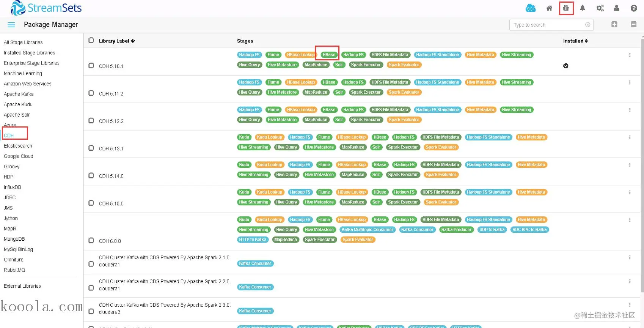This screenshot has height=328, width=644.
Task: Select Installed Stage Libraries category
Action: [29, 53]
